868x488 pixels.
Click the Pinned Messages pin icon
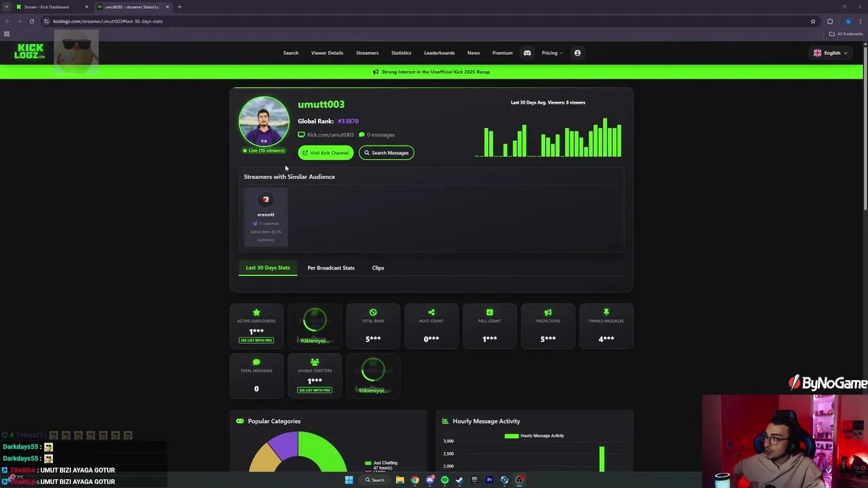click(x=606, y=312)
